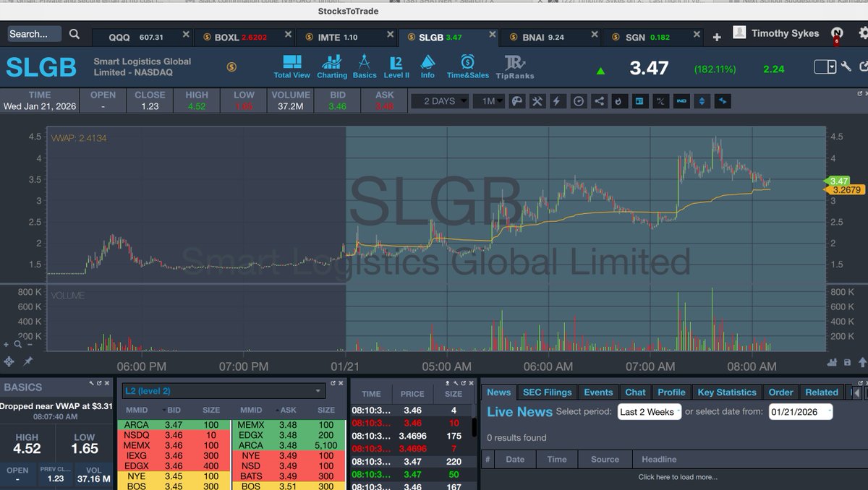Download Time & Sales data icon
This screenshot has width=868, height=490.
coord(449,383)
